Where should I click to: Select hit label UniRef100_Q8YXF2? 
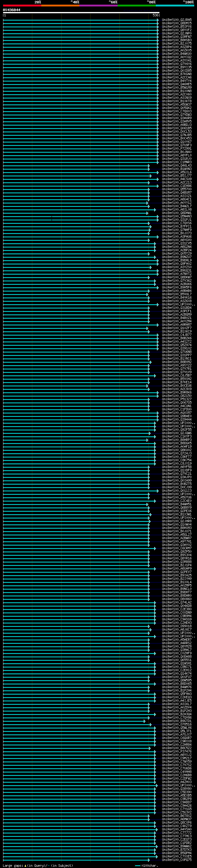(x=177, y=30)
